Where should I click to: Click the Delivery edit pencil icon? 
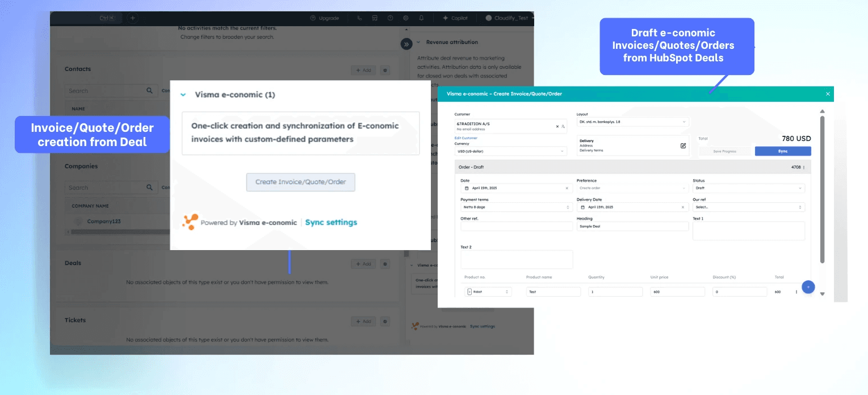click(x=683, y=145)
